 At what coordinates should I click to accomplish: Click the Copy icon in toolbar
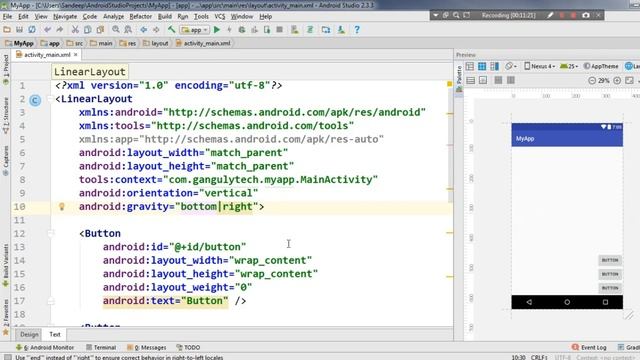click(x=87, y=29)
